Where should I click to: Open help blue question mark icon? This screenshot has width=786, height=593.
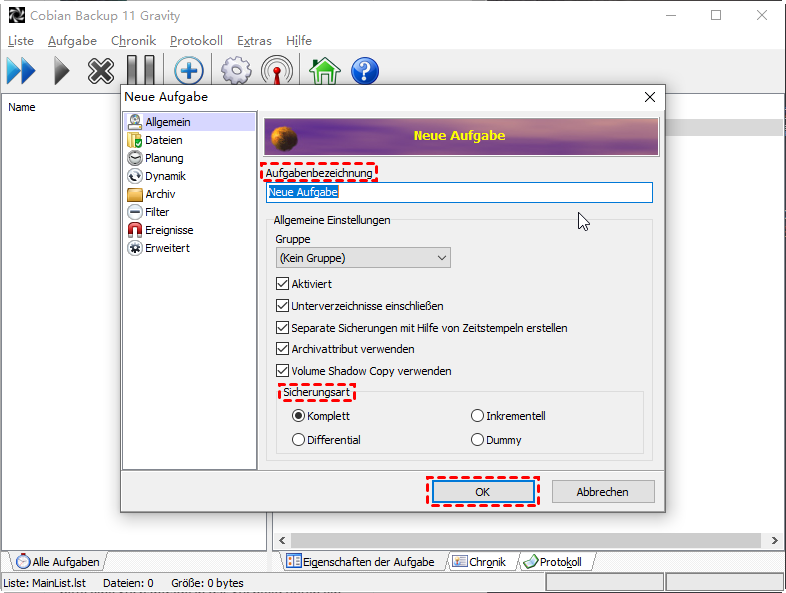click(365, 71)
